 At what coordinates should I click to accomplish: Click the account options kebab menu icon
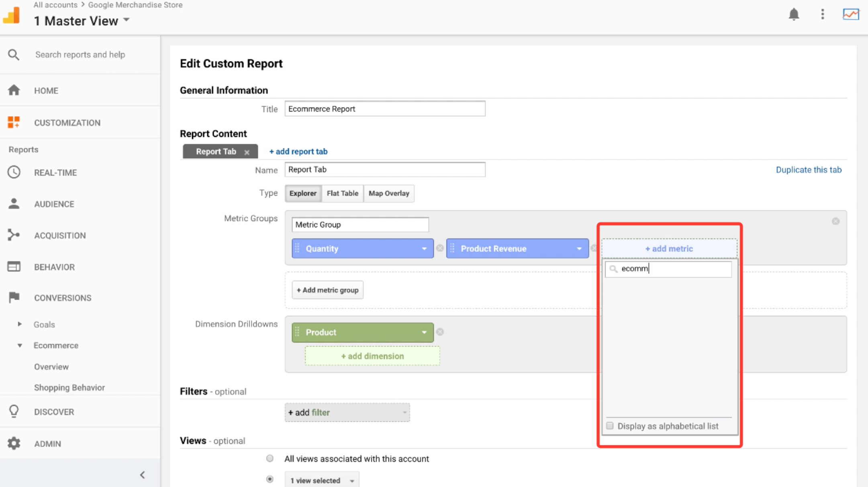tap(821, 13)
